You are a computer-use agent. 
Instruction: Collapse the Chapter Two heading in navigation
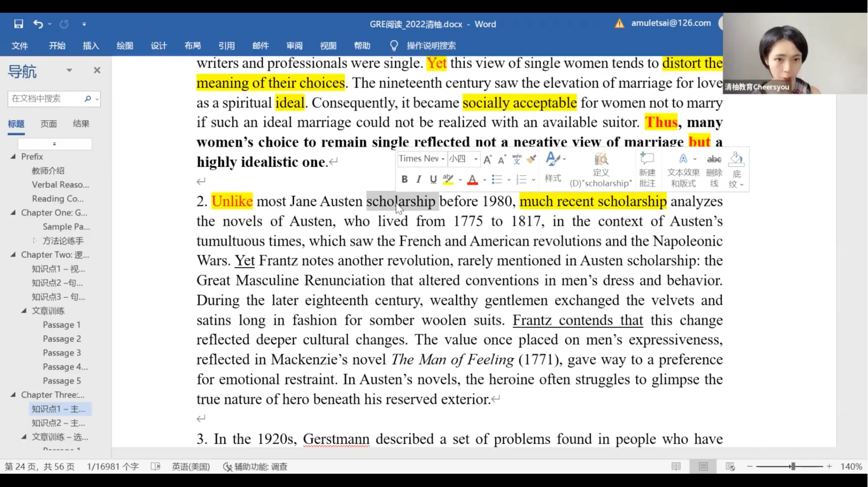click(13, 255)
